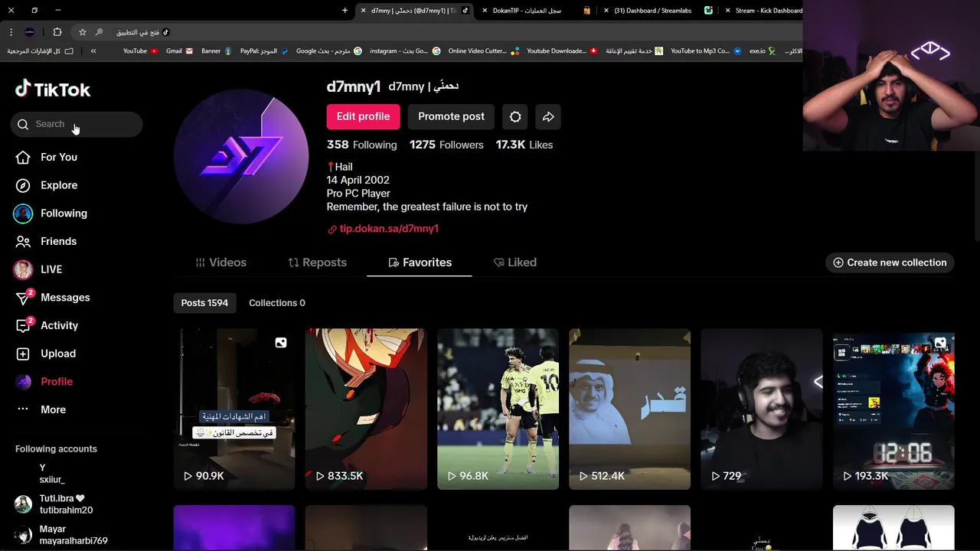Expand the More menu
This screenshot has height=551, width=980.
click(41, 409)
